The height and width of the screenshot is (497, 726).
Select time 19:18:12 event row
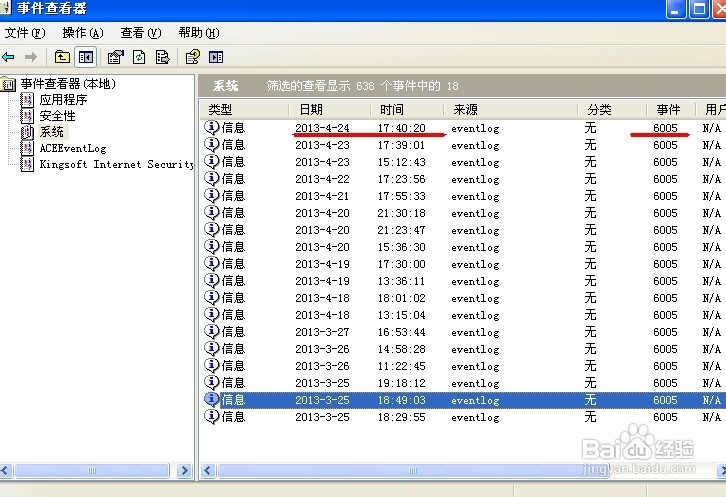point(401,383)
